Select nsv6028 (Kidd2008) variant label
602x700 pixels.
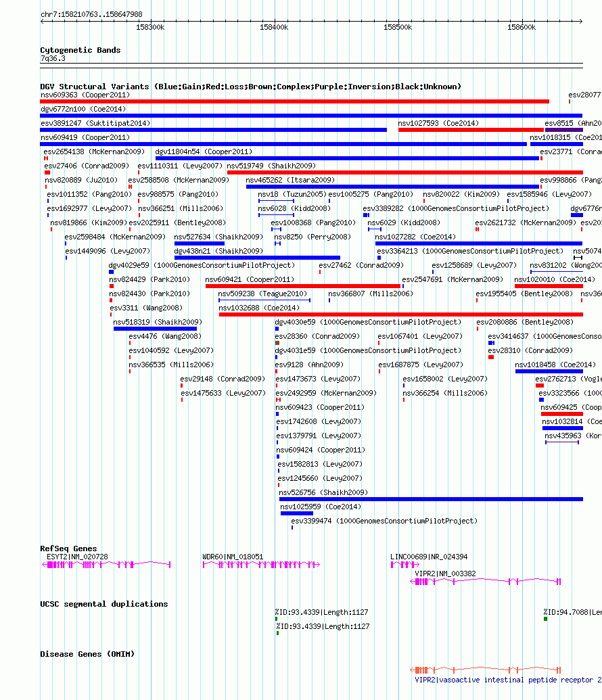coord(294,209)
